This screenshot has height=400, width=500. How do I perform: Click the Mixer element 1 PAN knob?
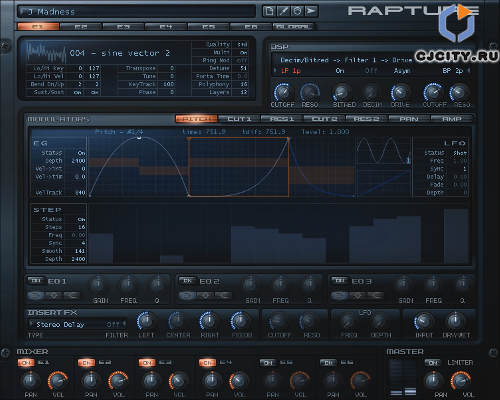pyautogui.click(x=30, y=380)
